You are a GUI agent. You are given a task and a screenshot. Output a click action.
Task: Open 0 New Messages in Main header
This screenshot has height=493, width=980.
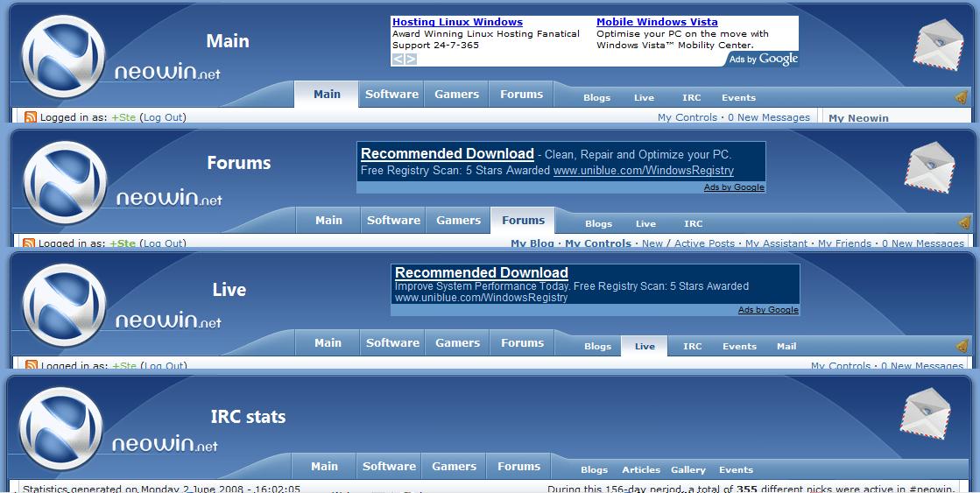click(x=769, y=117)
